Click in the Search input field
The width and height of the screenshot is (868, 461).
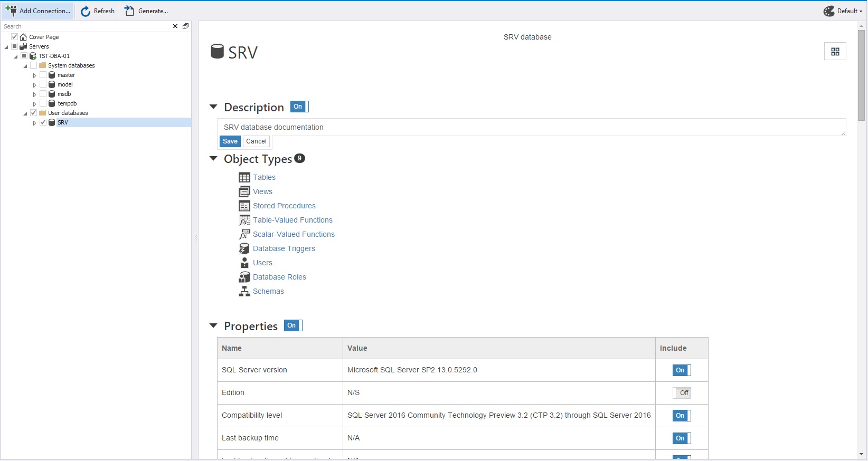tap(84, 26)
